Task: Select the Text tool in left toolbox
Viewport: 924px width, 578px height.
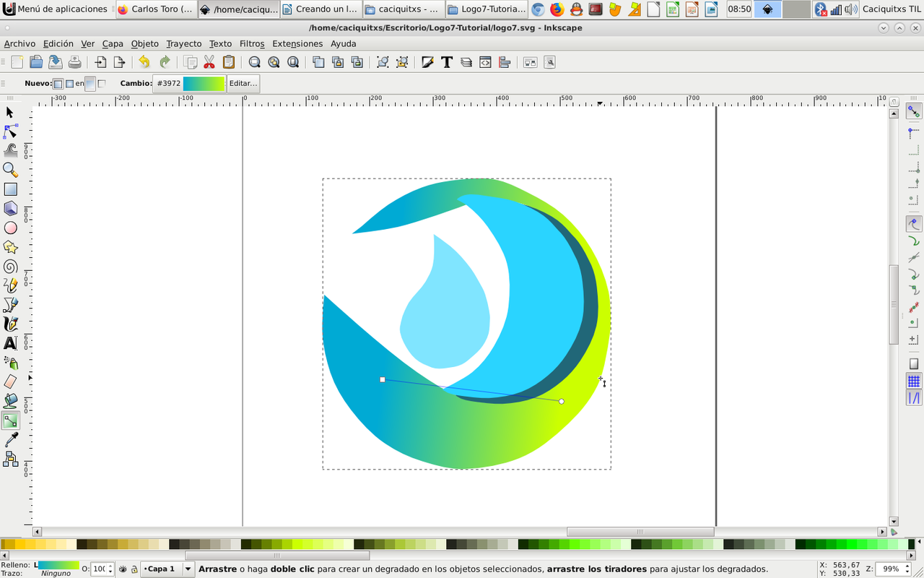Action: pos(10,343)
